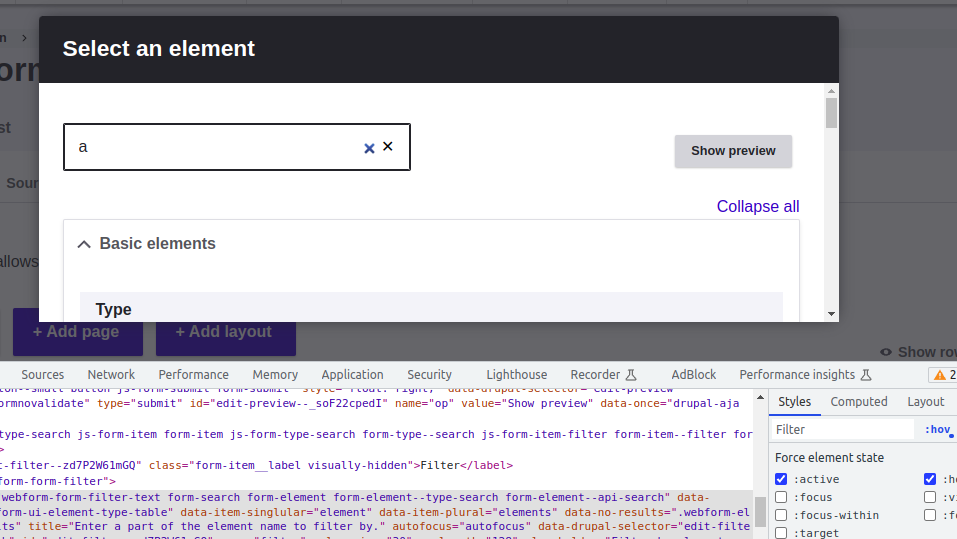Viewport: 957px width, 539px height.
Task: Click the warning triangle issues badge
Action: (940, 375)
